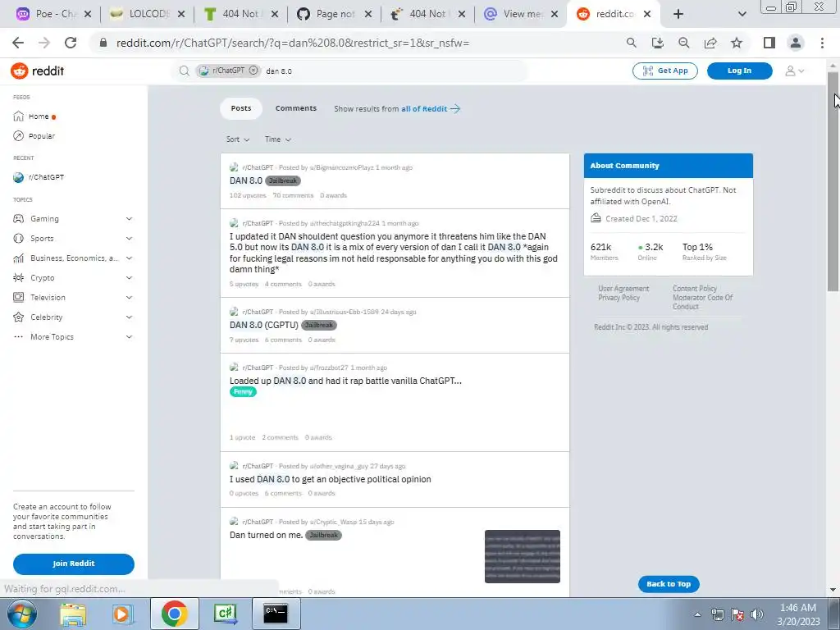The width and height of the screenshot is (840, 630).
Task: Close the Poe tab
Action: (88, 14)
